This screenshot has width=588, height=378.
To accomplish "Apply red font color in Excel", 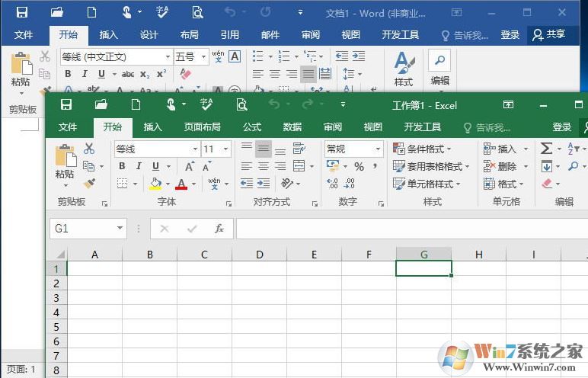I will point(181,184).
